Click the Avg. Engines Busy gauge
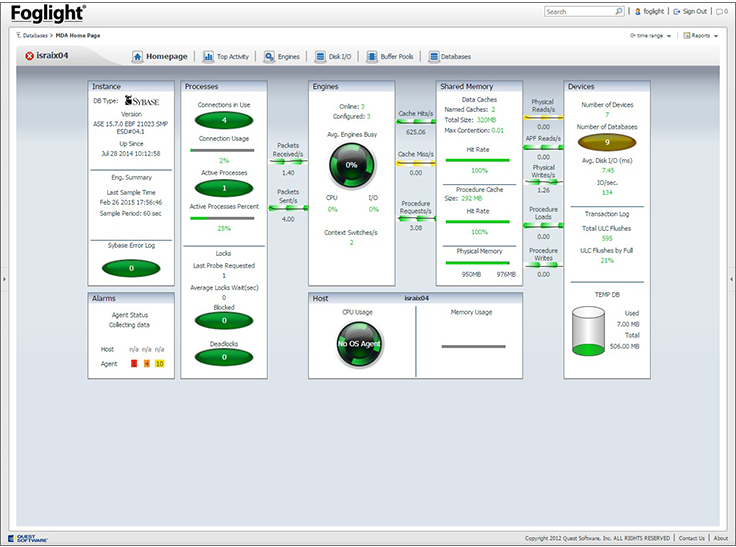 click(352, 165)
